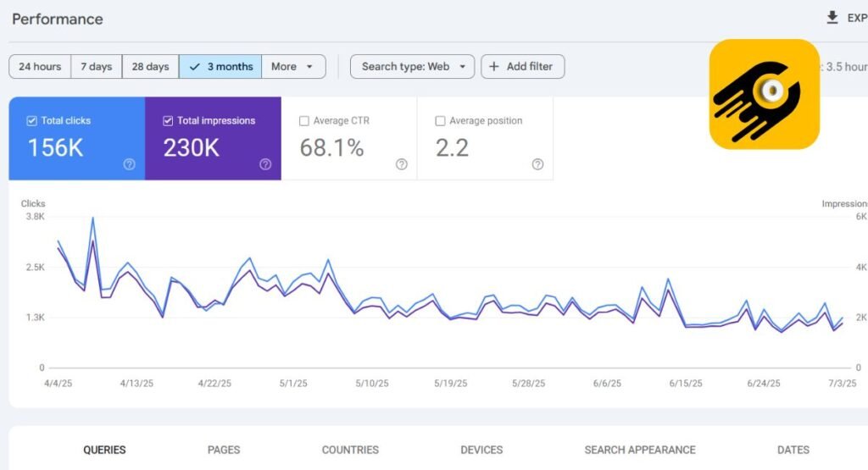Screen dimensions: 868x470
Task: Click help icon on Average position card
Action: pos(537,164)
